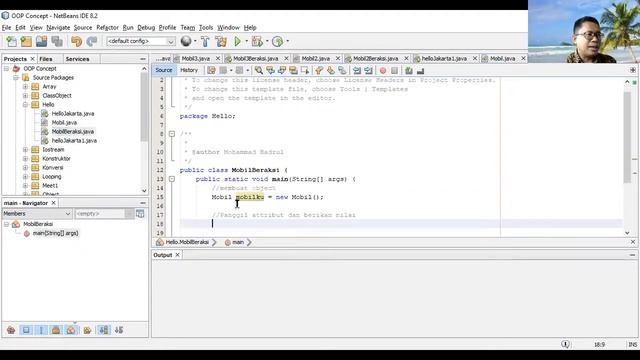Click the editor Find Selection magnifier icon

pyautogui.click(x=258, y=70)
